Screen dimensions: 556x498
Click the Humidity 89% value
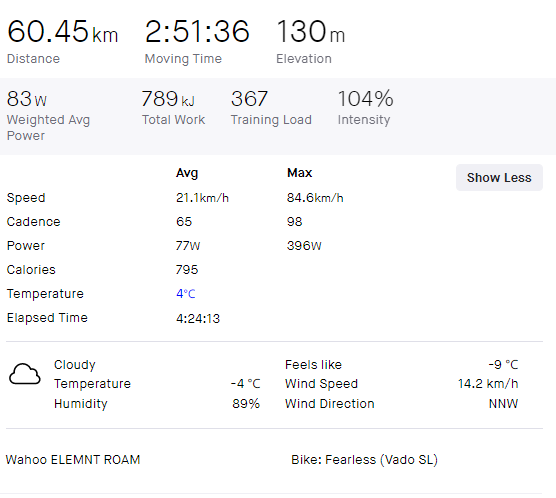pyautogui.click(x=246, y=404)
